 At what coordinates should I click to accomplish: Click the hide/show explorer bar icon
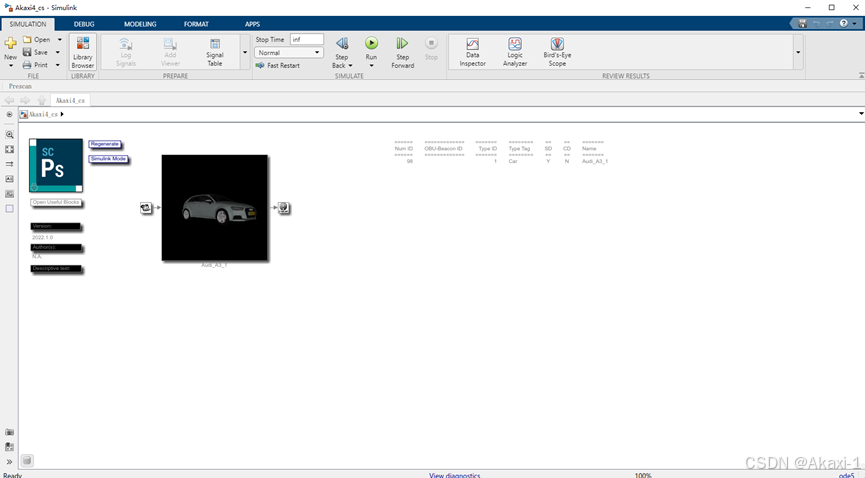[9, 114]
